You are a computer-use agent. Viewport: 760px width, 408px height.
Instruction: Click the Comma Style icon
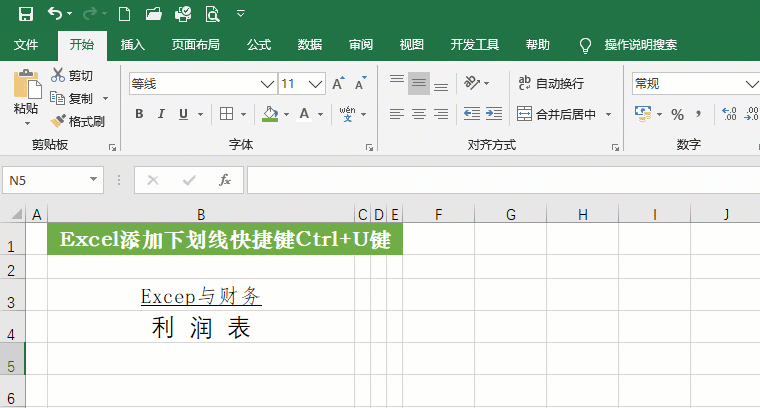click(x=698, y=114)
